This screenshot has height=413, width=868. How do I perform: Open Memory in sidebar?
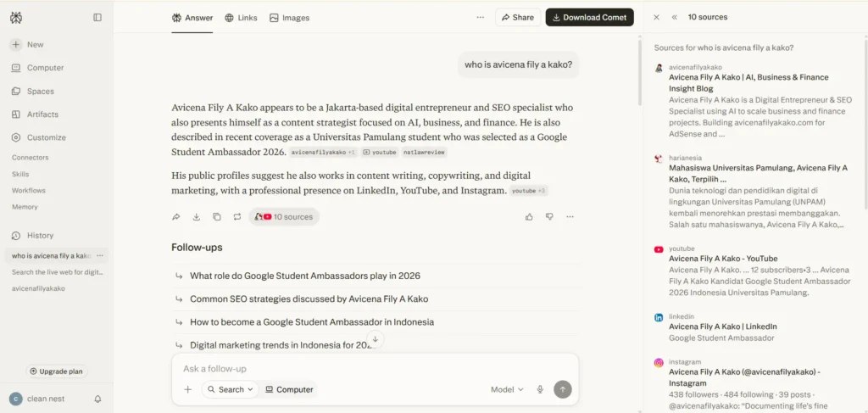pyautogui.click(x=25, y=207)
